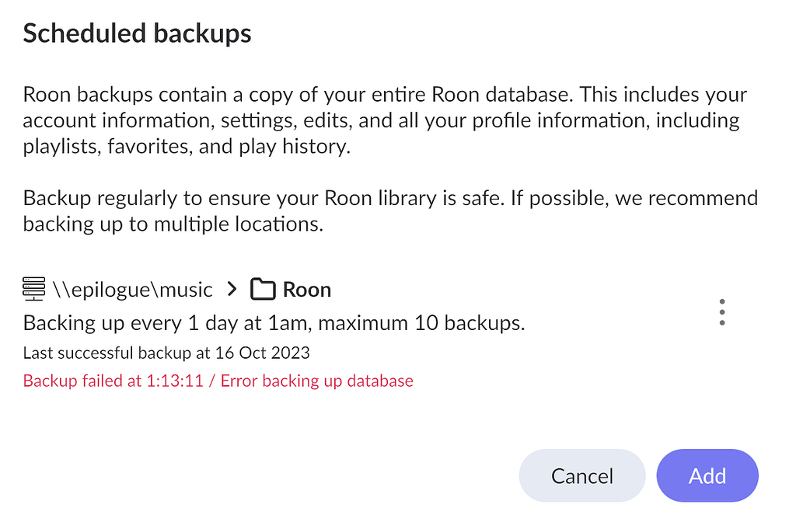Open backup actions via the vertical ellipsis
This screenshot has height=532, width=796.
point(721,311)
